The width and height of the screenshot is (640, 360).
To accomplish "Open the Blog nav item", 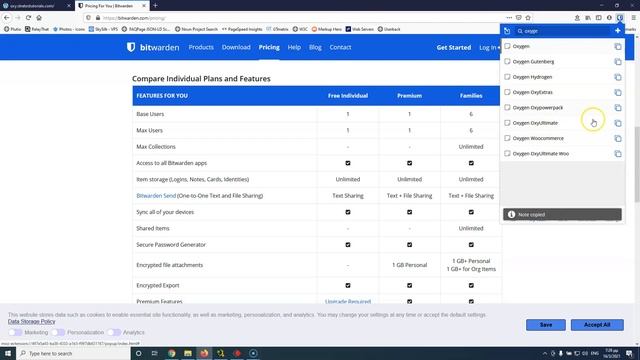I will coord(315,47).
